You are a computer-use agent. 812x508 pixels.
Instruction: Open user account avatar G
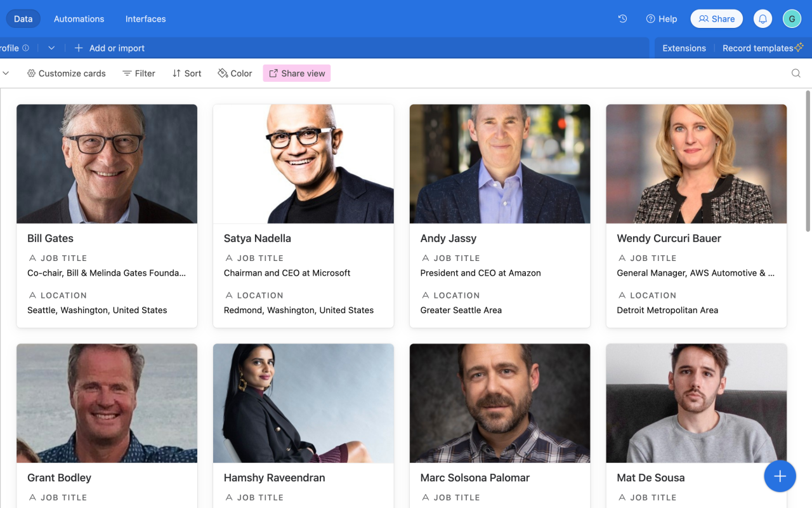[x=792, y=19]
